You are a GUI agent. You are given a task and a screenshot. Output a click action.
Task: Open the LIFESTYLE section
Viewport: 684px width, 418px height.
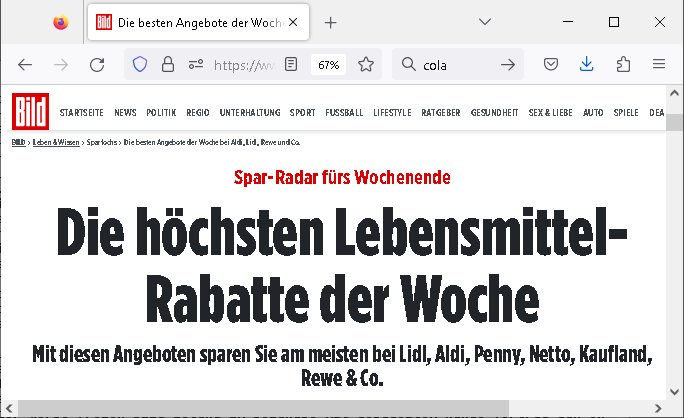tap(392, 113)
